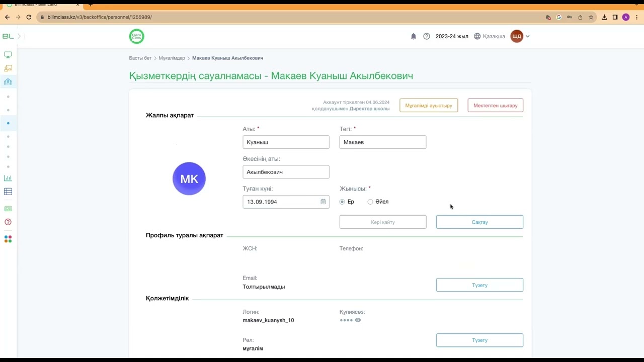The width and height of the screenshot is (644, 362).
Task: Open the ШД user avatar
Action: 517,36
